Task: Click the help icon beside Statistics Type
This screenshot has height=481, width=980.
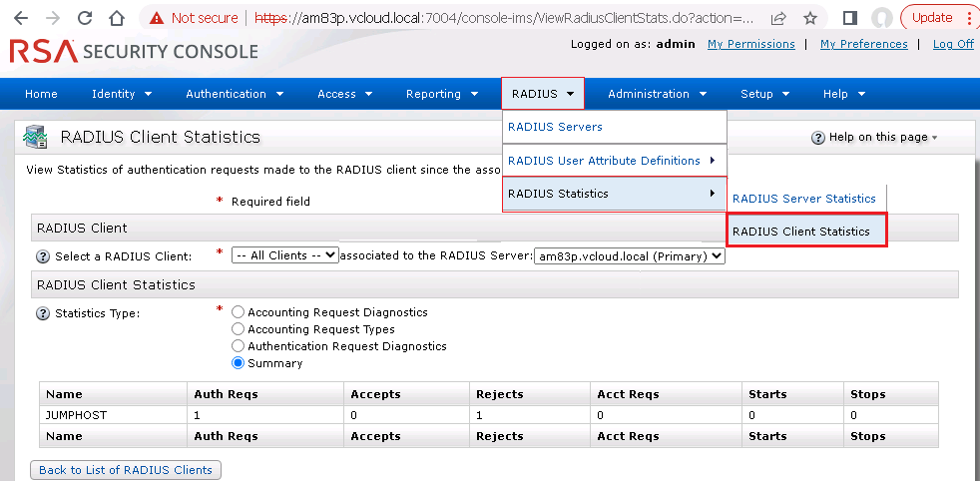Action: click(43, 313)
